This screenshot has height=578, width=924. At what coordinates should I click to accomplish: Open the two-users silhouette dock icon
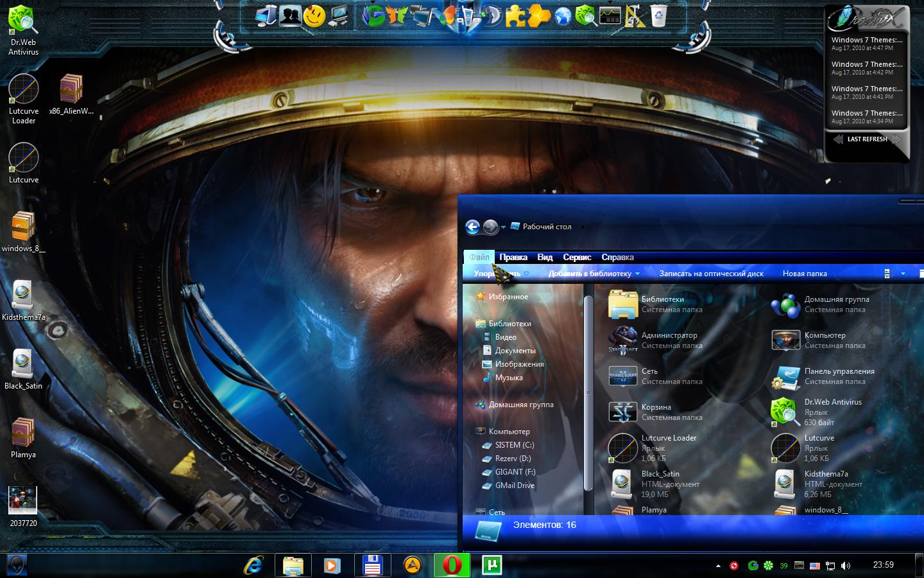click(291, 15)
